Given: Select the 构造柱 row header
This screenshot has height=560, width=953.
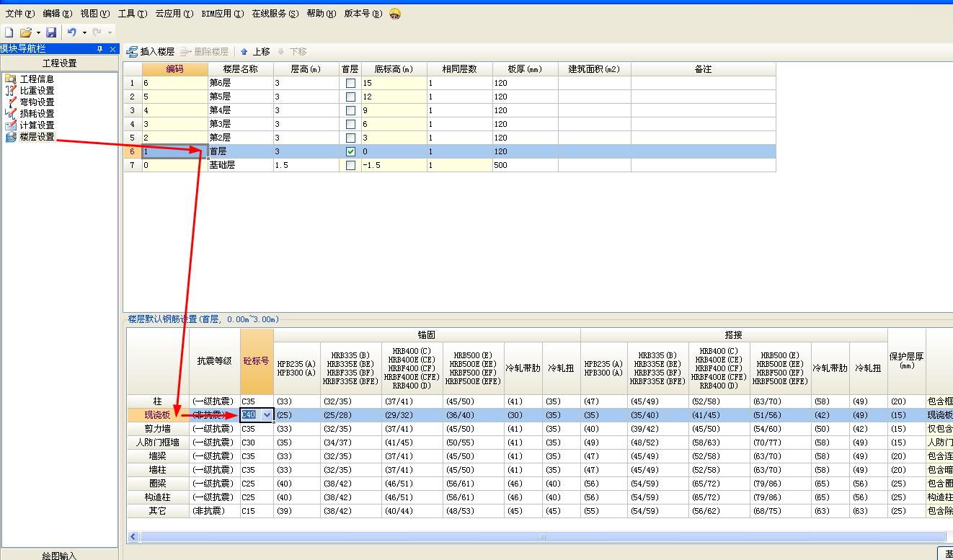Looking at the screenshot, I should click(158, 497).
